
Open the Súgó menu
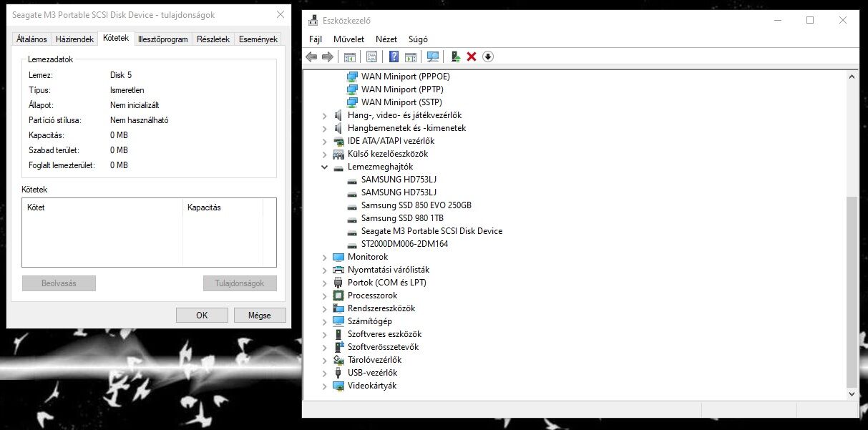coord(418,39)
